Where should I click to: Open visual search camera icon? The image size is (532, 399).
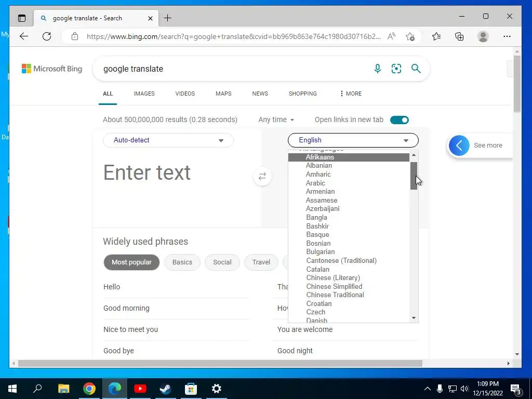click(396, 69)
